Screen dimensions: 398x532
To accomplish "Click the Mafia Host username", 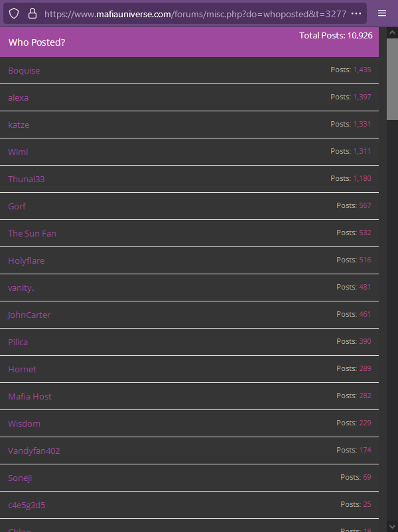I will pyautogui.click(x=30, y=396).
